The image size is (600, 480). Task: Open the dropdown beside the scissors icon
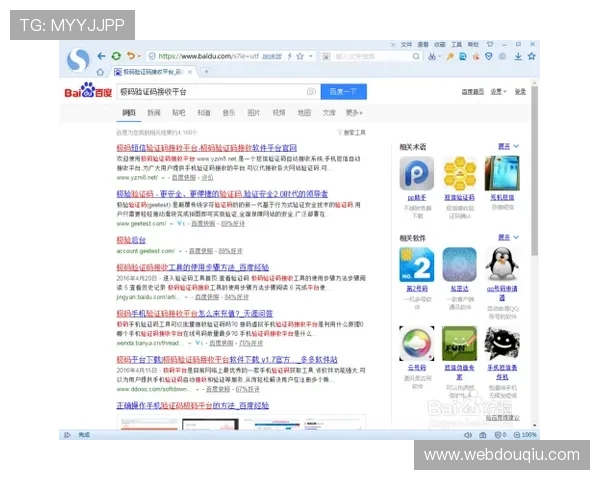point(440,57)
